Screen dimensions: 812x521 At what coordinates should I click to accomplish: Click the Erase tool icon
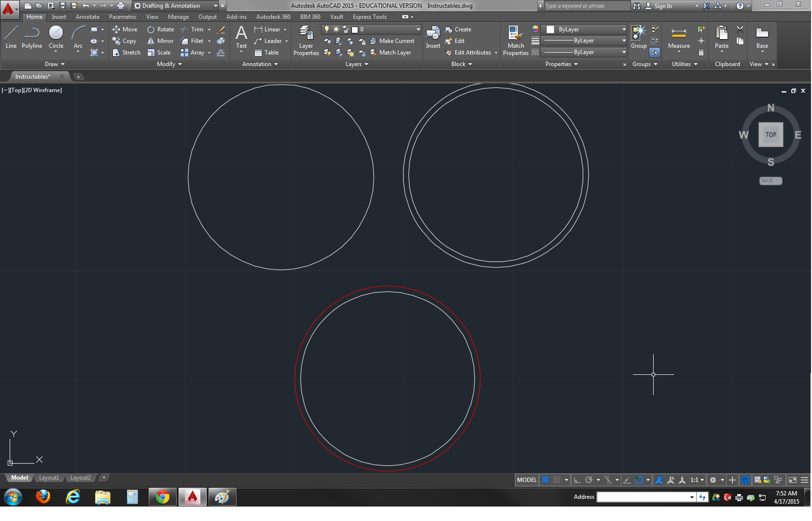221,29
